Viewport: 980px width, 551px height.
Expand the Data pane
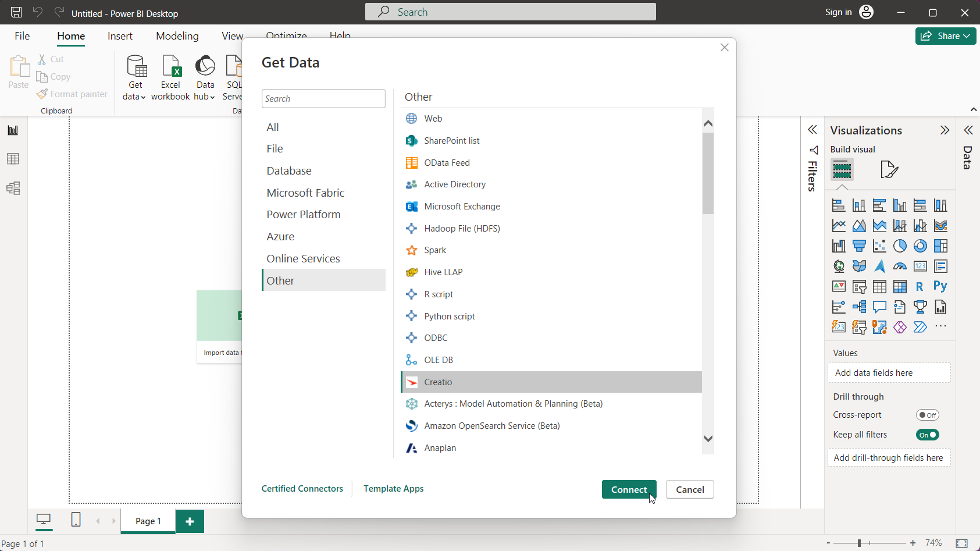(968, 130)
